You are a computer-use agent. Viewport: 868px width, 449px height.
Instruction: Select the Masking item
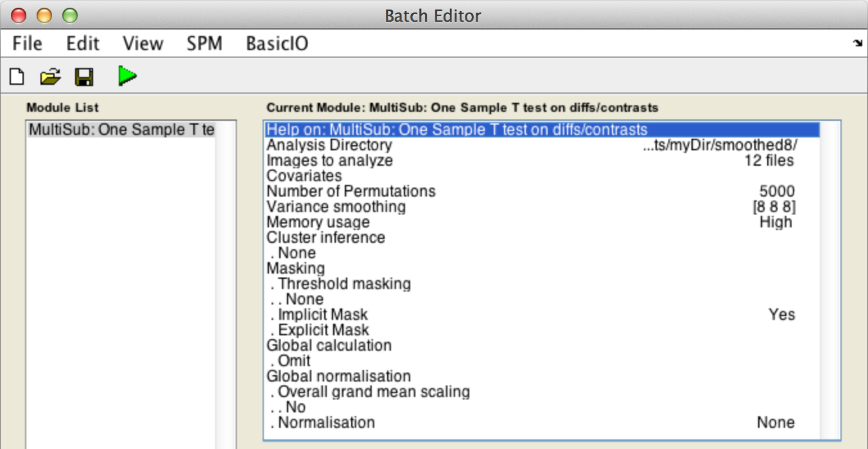tap(542, 269)
